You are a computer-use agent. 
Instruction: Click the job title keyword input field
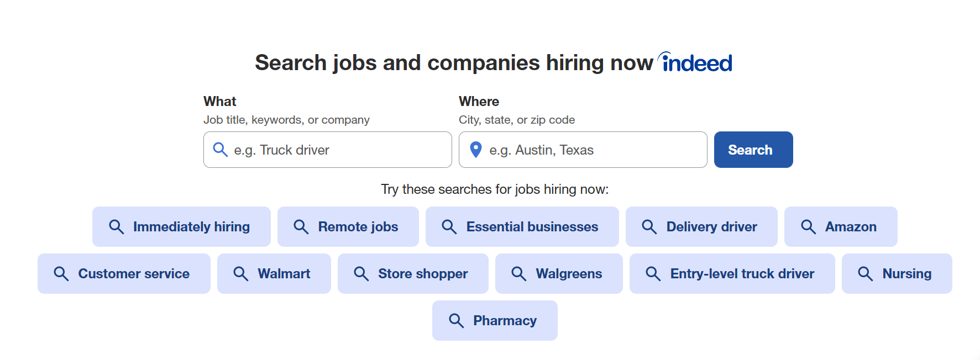pyautogui.click(x=332, y=150)
